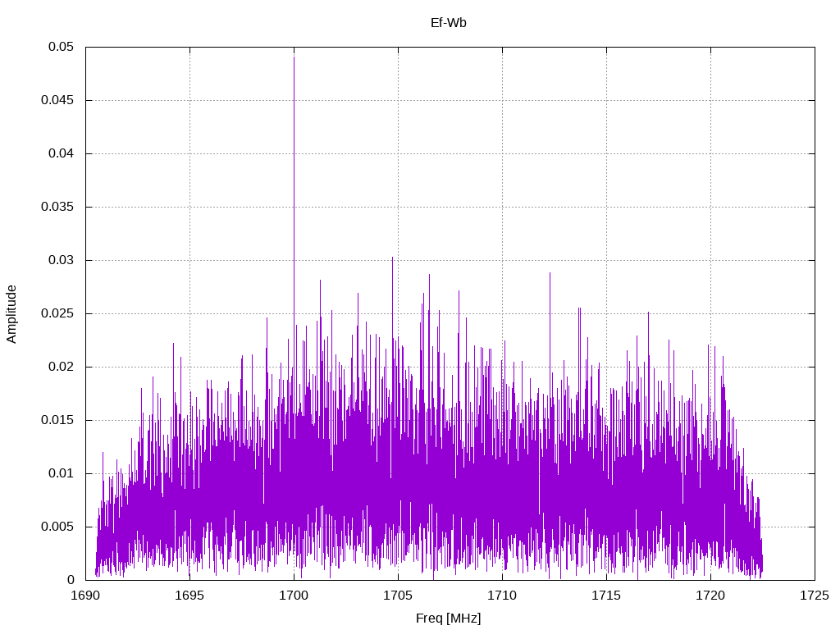
Task: Click the y-axis tick label 0.015
Action: [x=58, y=420]
